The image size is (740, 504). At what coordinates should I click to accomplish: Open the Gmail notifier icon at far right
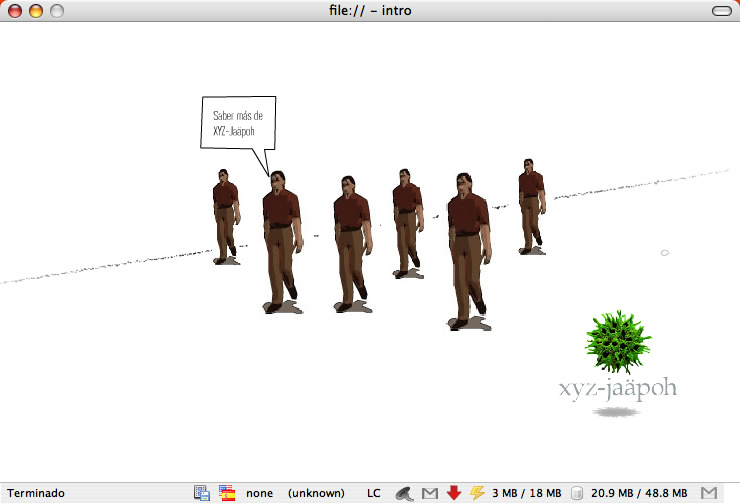709,493
